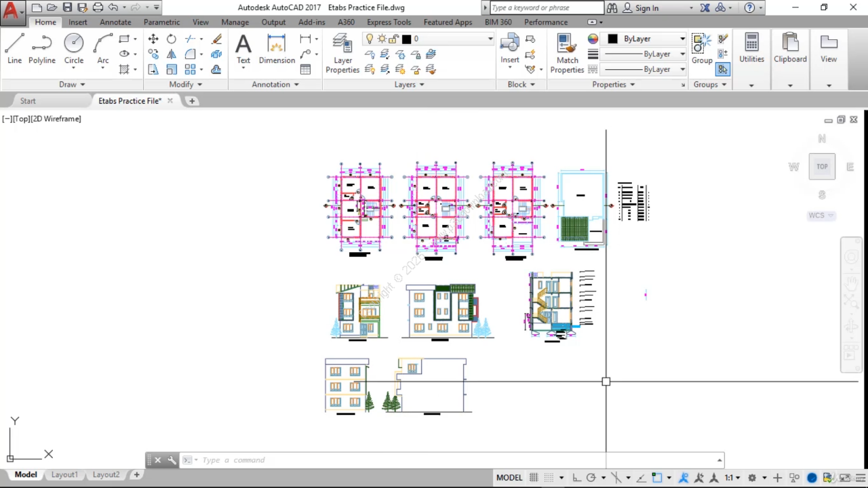
Task: Expand the Draw panel dropdown
Action: pos(72,84)
